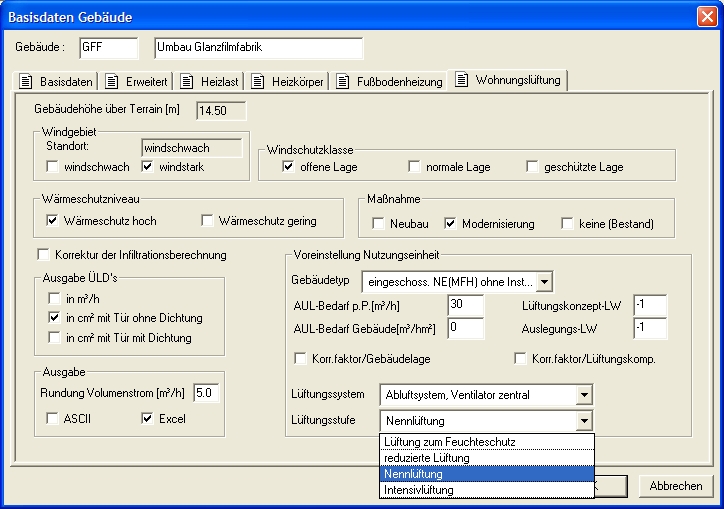This screenshot has width=724, height=509.
Task: Tick the Neubau checkbox
Action: click(x=379, y=223)
